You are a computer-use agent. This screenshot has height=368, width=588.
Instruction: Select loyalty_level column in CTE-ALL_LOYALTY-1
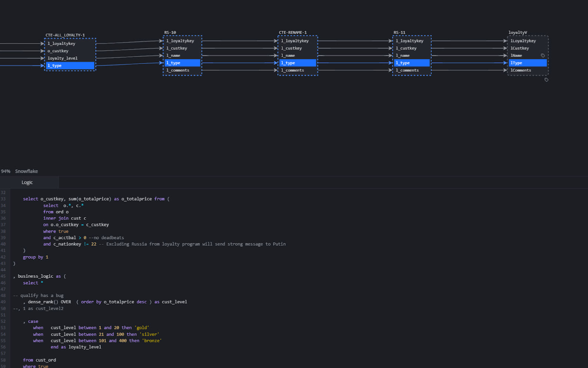tap(63, 58)
